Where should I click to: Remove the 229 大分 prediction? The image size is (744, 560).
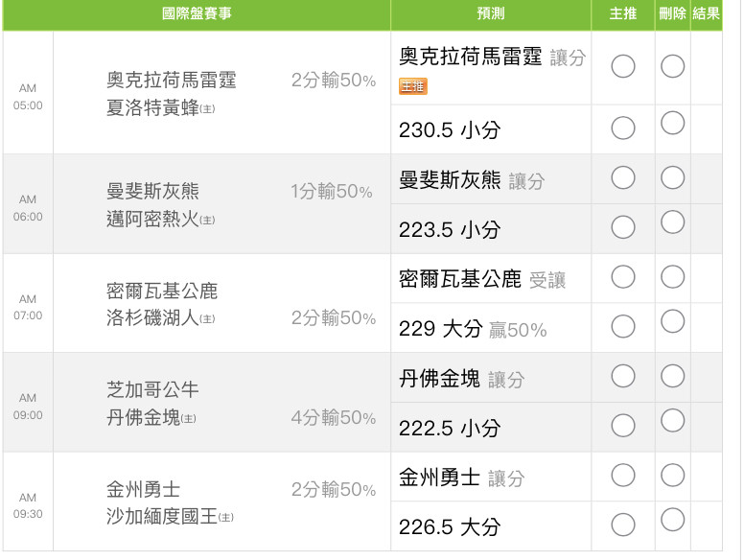(672, 321)
